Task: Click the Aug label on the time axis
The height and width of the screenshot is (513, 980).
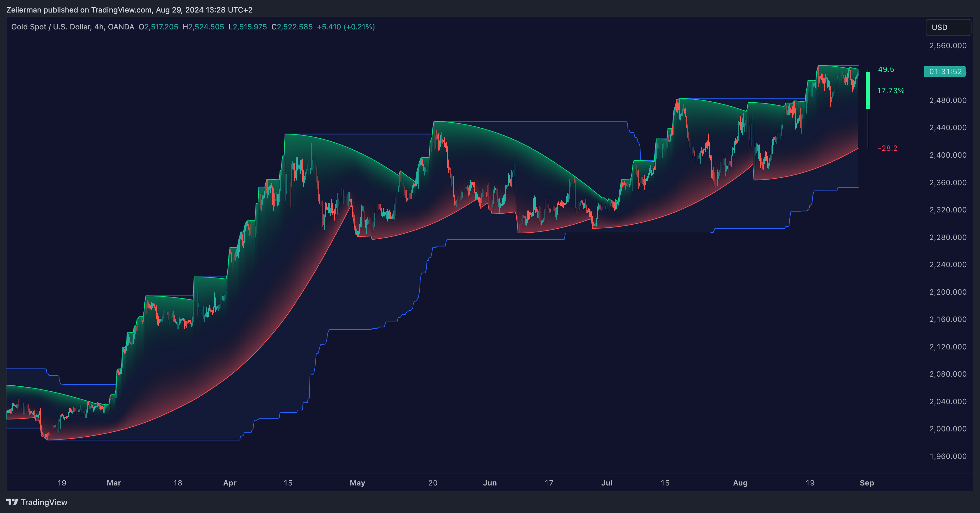Action: point(740,483)
